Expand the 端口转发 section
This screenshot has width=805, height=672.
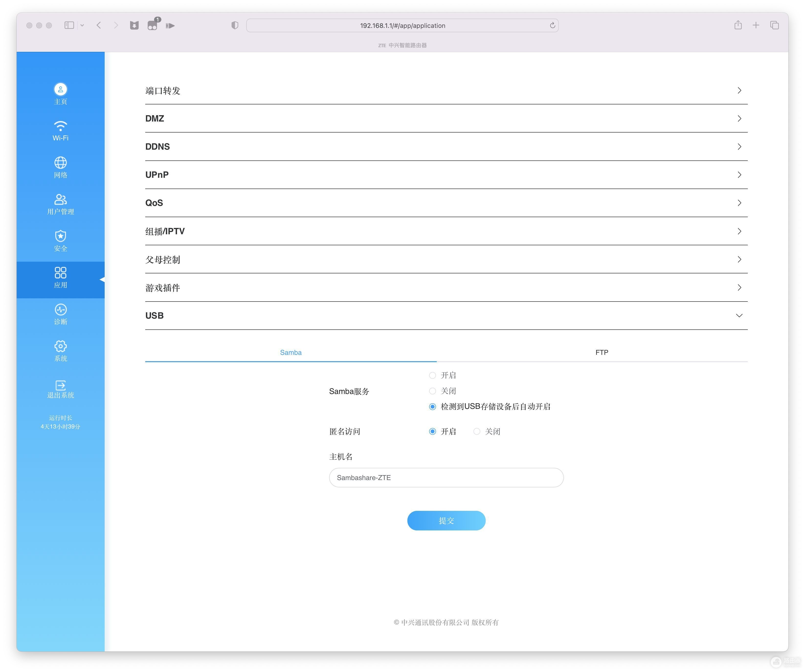point(446,90)
